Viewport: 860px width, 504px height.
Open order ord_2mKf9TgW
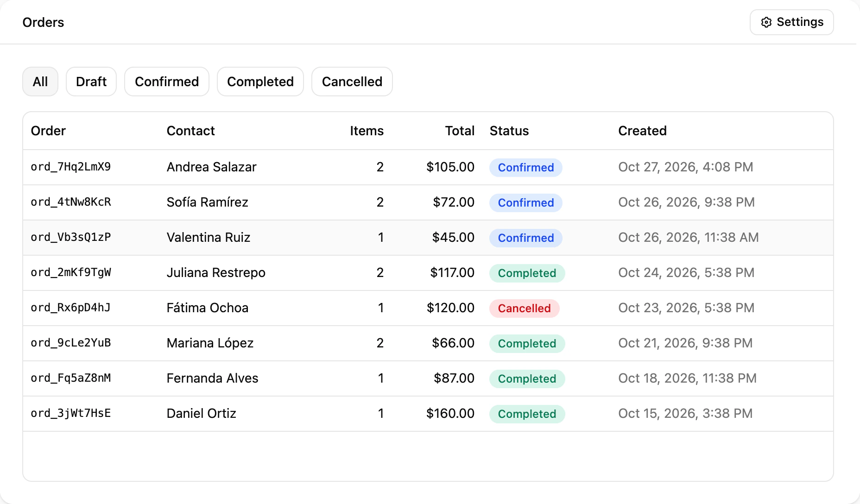point(71,272)
